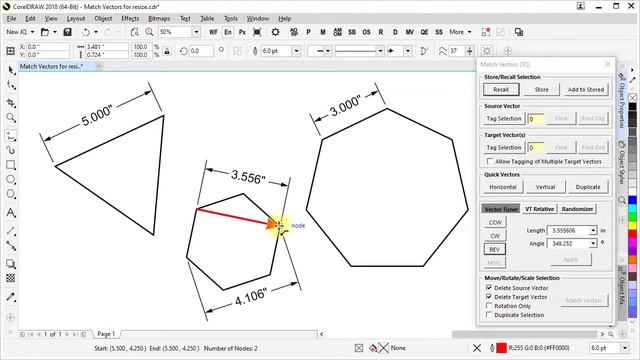Image resolution: width=640 pixels, height=360 pixels.
Task: Click the red outline color swatch in status bar
Action: 502,348
